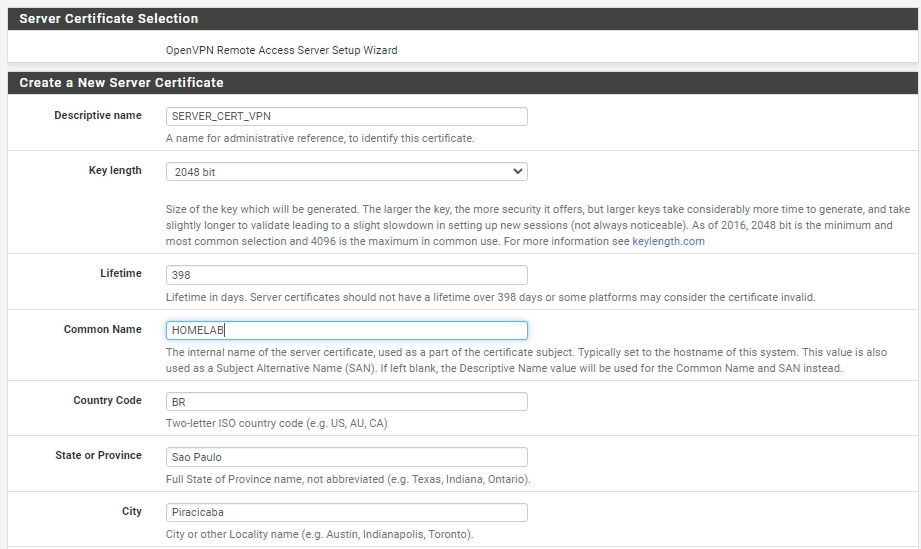This screenshot has width=921, height=549.
Task: Focus the Descriptive name input with SERVER_CERT_VPN
Action: [x=347, y=116]
